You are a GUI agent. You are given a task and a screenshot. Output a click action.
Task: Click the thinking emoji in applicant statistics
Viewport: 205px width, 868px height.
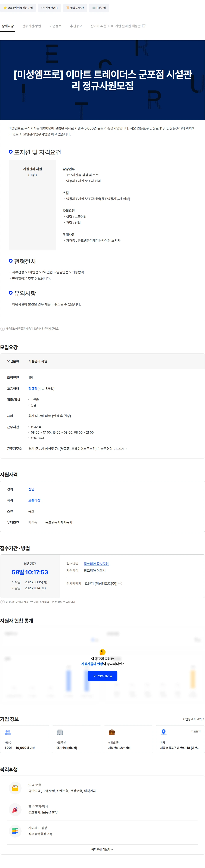102,652
